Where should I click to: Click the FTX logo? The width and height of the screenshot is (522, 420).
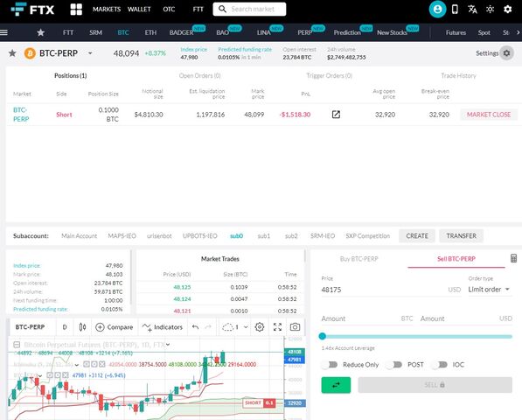[32, 9]
